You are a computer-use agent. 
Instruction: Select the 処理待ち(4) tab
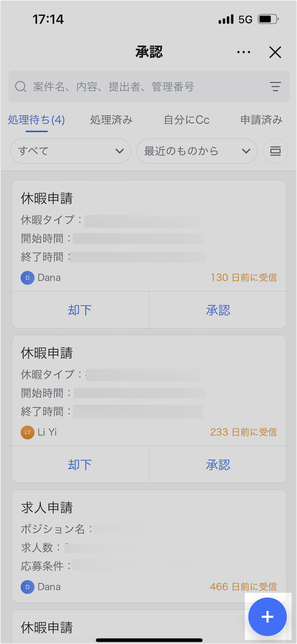click(36, 120)
